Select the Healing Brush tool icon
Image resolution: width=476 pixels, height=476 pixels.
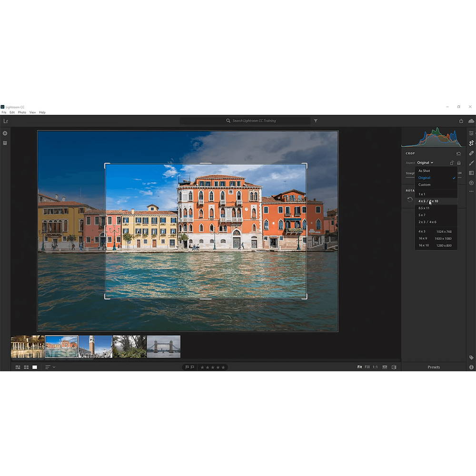(471, 153)
